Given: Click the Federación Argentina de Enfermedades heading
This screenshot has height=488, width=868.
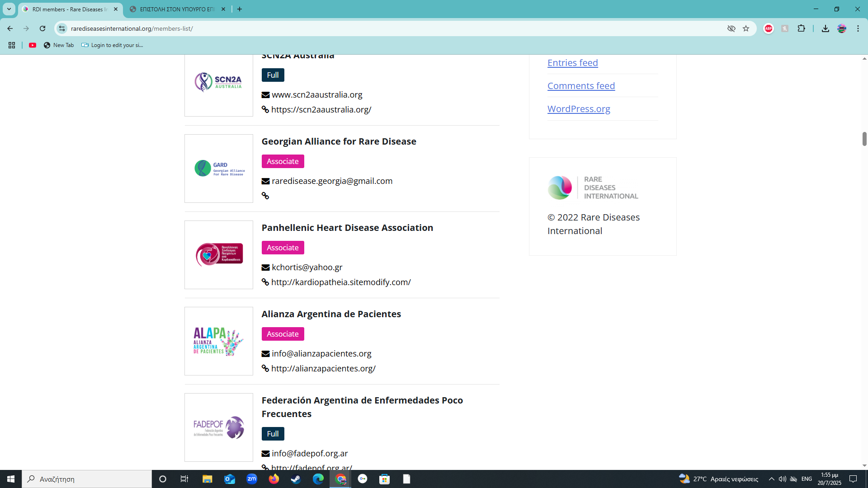Looking at the screenshot, I should tap(362, 407).
